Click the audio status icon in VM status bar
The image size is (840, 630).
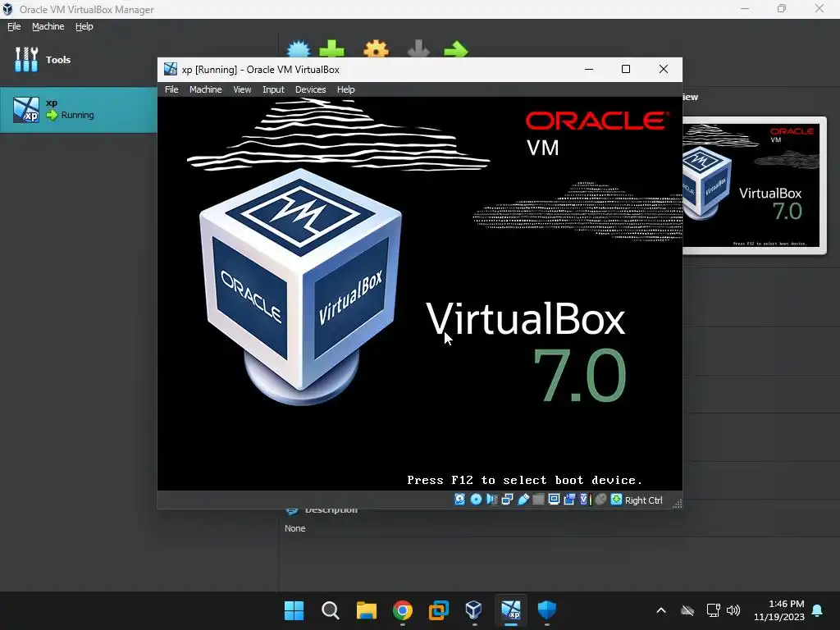click(491, 500)
